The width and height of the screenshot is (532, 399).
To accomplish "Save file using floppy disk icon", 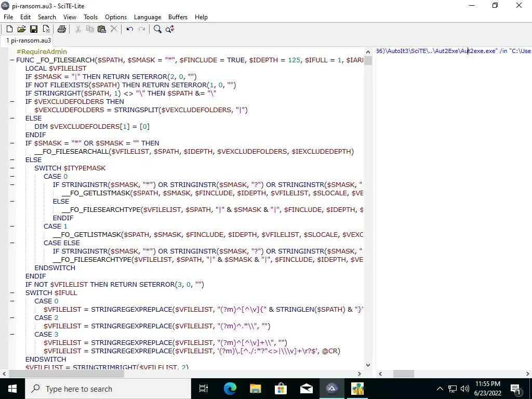I will (x=34, y=29).
